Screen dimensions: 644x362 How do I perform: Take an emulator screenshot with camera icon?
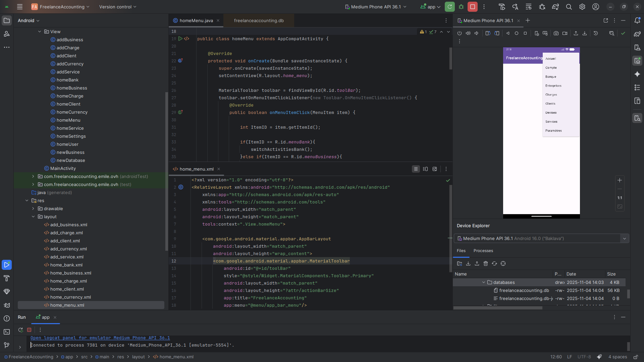click(x=556, y=33)
